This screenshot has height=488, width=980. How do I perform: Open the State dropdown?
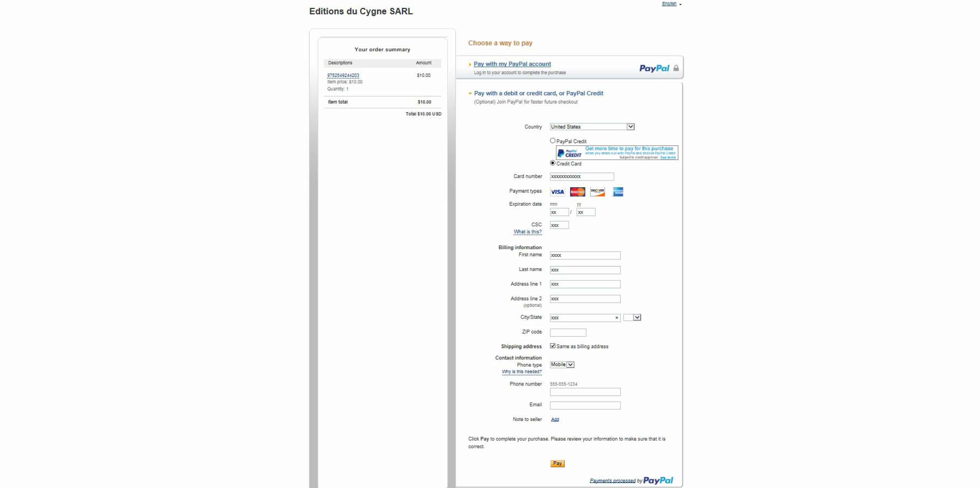click(x=632, y=317)
